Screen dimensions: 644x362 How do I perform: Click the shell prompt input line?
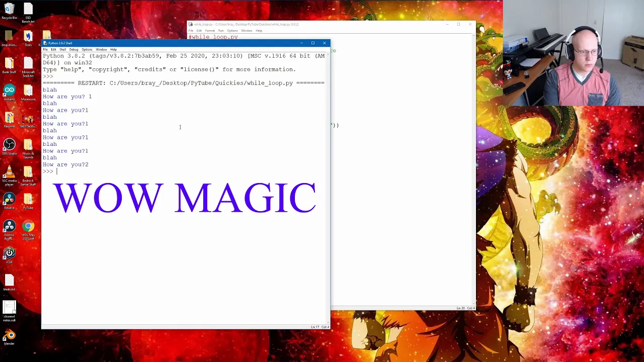[185, 171]
